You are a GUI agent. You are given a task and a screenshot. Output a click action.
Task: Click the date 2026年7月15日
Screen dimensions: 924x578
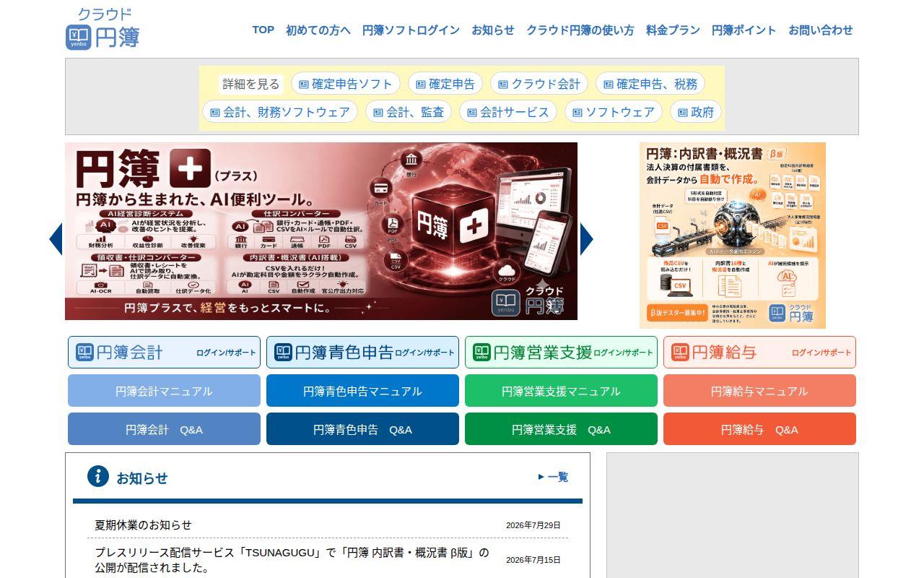point(533,560)
